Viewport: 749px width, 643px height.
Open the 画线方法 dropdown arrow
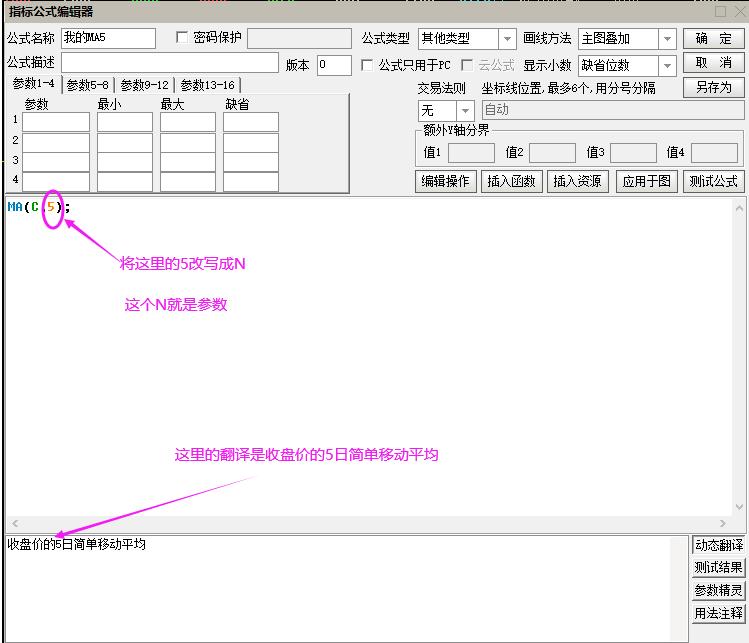[x=667, y=39]
